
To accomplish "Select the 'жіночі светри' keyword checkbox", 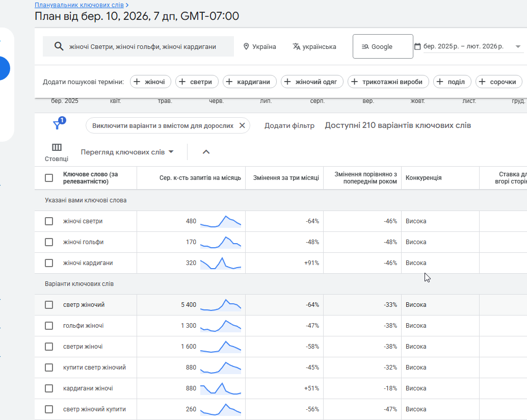I will [x=49, y=221].
